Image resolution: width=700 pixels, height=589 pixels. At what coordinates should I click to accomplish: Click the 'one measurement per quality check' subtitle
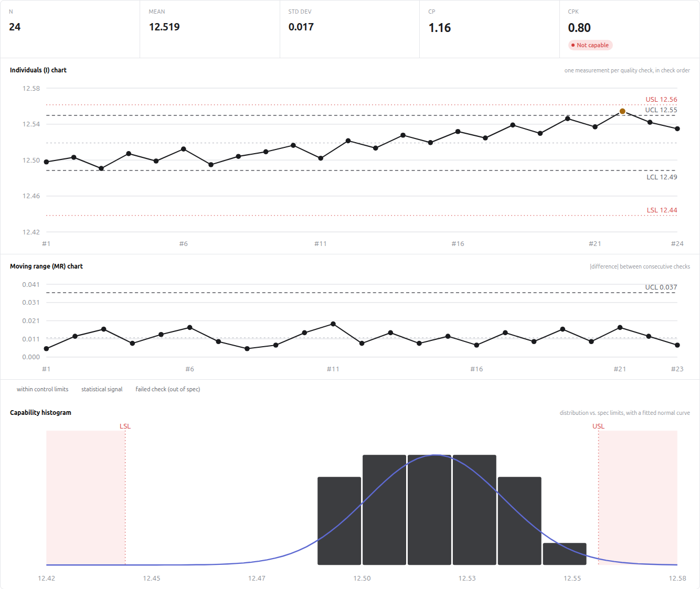point(627,70)
